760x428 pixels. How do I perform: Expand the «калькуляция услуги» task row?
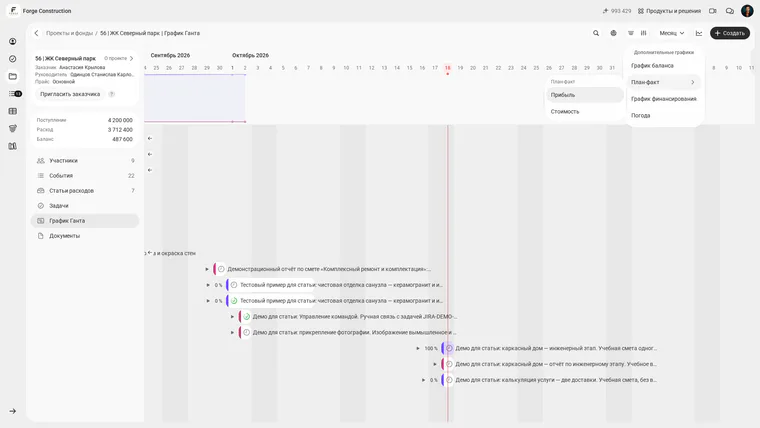pyautogui.click(x=423, y=380)
